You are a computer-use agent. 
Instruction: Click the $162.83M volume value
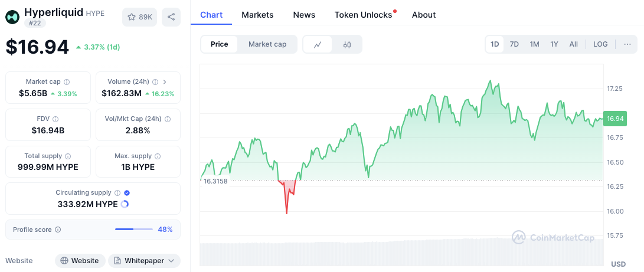tap(122, 94)
